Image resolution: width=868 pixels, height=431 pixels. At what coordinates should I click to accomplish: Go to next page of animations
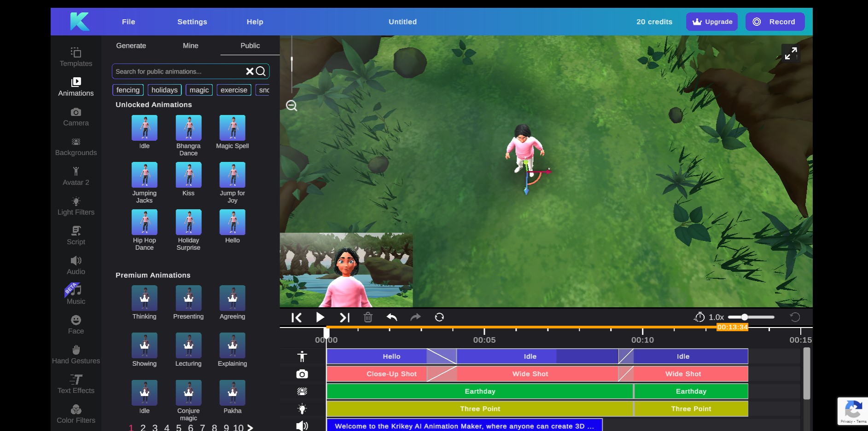tap(250, 427)
